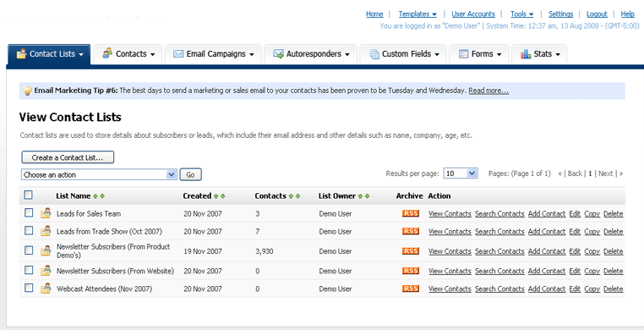
Task: Sort Created column ascending arrow
Action: tap(216, 196)
